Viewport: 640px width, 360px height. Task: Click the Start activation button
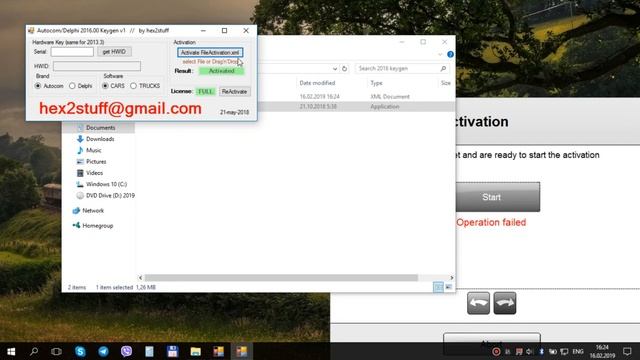coord(498,197)
